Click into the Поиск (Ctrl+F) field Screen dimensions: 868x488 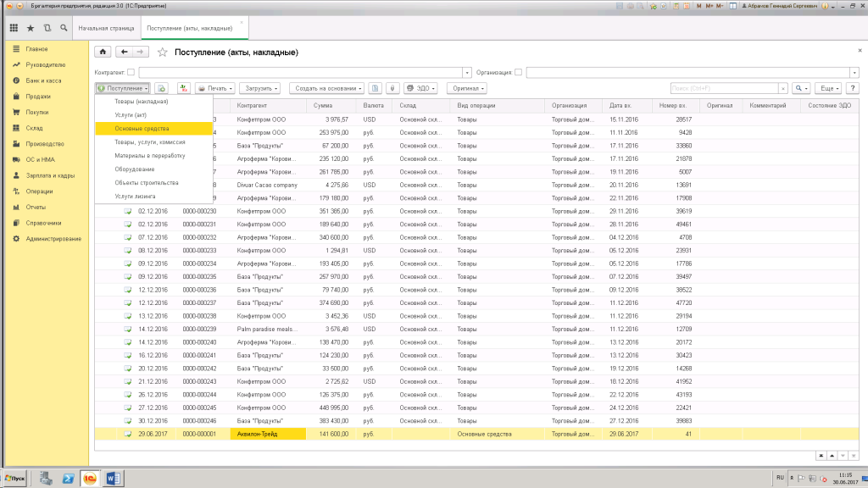pos(724,88)
